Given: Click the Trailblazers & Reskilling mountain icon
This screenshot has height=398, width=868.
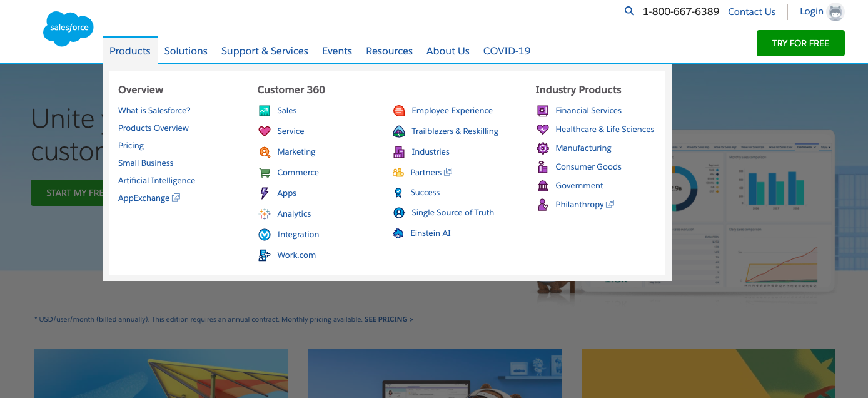Looking at the screenshot, I should pos(399,131).
